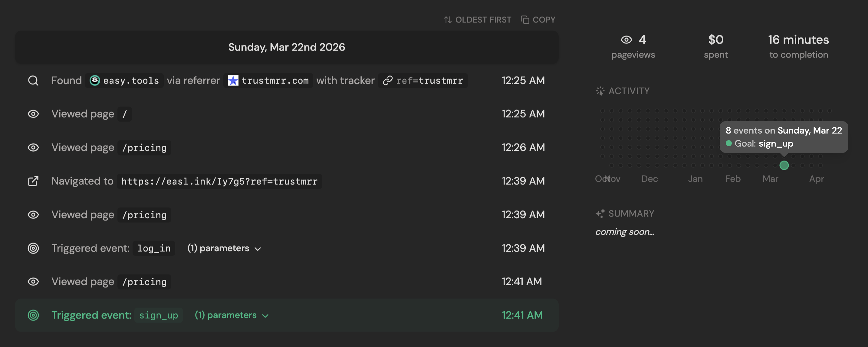This screenshot has width=868, height=347.
Task: Click eye icon at 12:26 AM pricing view
Action: (33, 147)
